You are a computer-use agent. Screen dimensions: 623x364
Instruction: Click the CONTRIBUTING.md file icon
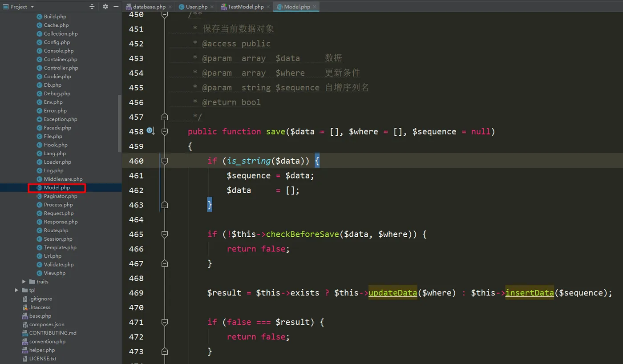pyautogui.click(x=25, y=333)
